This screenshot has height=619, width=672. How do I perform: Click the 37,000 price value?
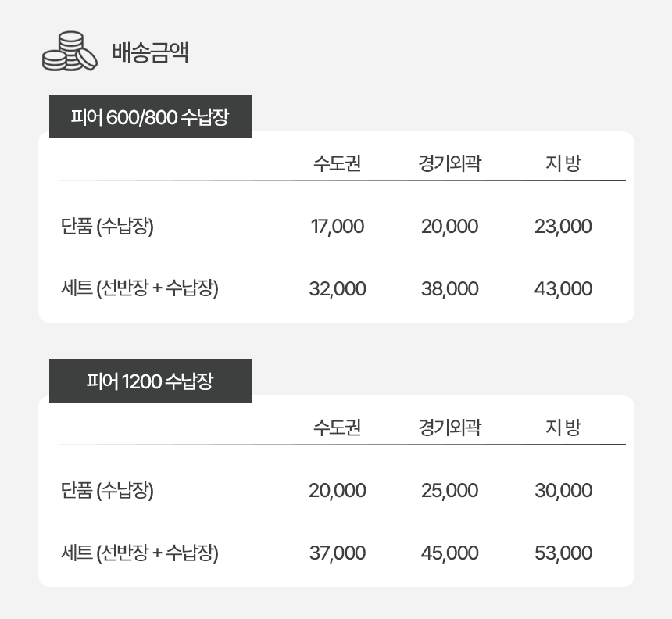tap(337, 553)
